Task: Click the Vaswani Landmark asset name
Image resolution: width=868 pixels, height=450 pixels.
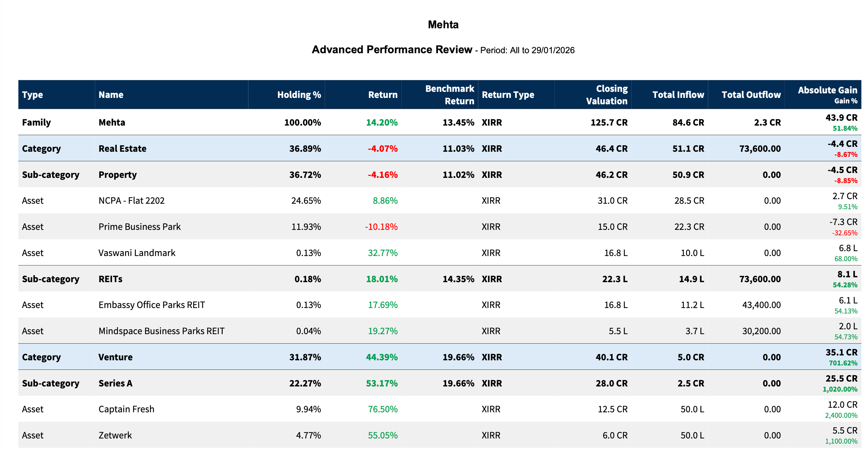Action: coord(137,253)
